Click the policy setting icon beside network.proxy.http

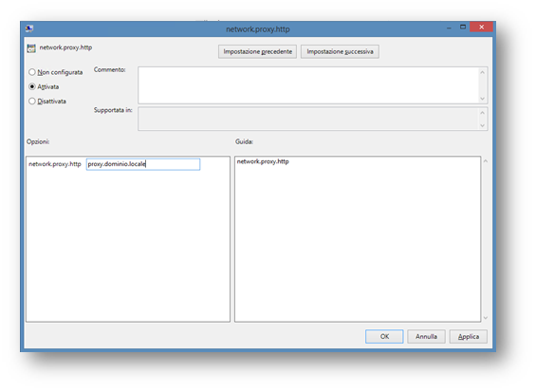[x=31, y=48]
